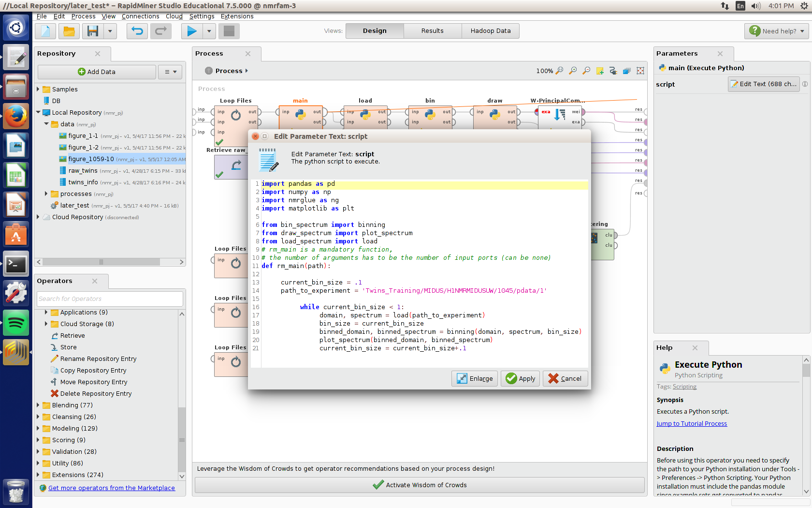The width and height of the screenshot is (812, 508).
Task: Apply the edited Python script
Action: tap(520, 378)
